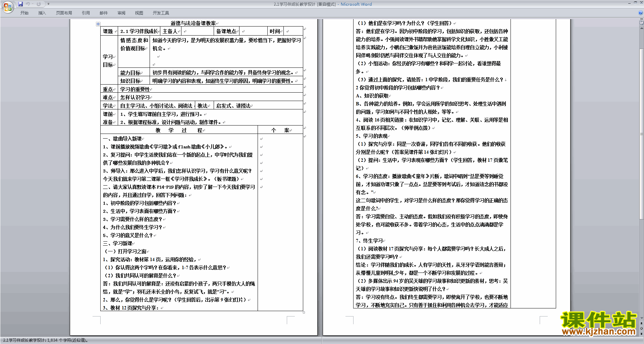Click the line 5、学习的意义是什么？
644x344 pixels.
click(128, 235)
